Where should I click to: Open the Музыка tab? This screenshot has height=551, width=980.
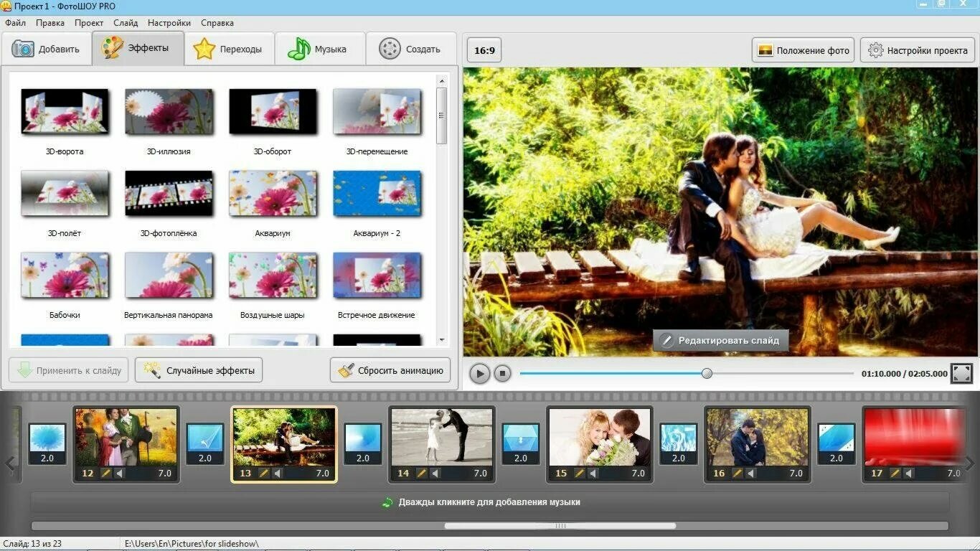pos(320,49)
